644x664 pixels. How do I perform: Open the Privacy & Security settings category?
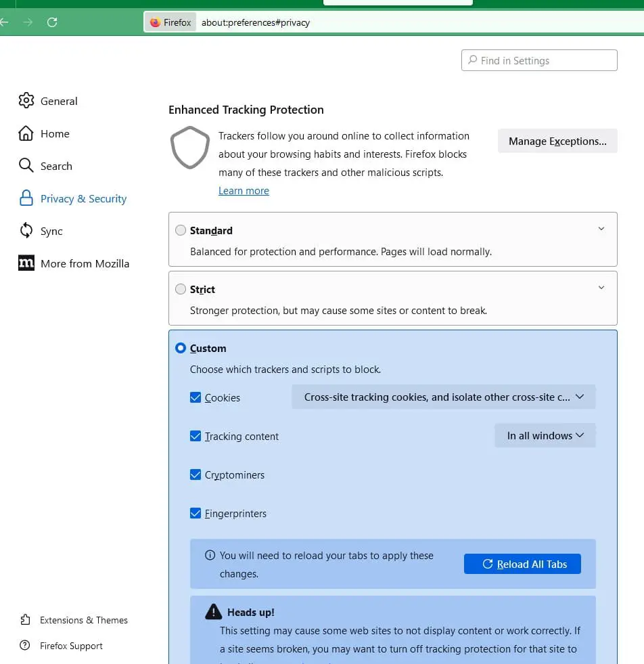click(x=83, y=198)
